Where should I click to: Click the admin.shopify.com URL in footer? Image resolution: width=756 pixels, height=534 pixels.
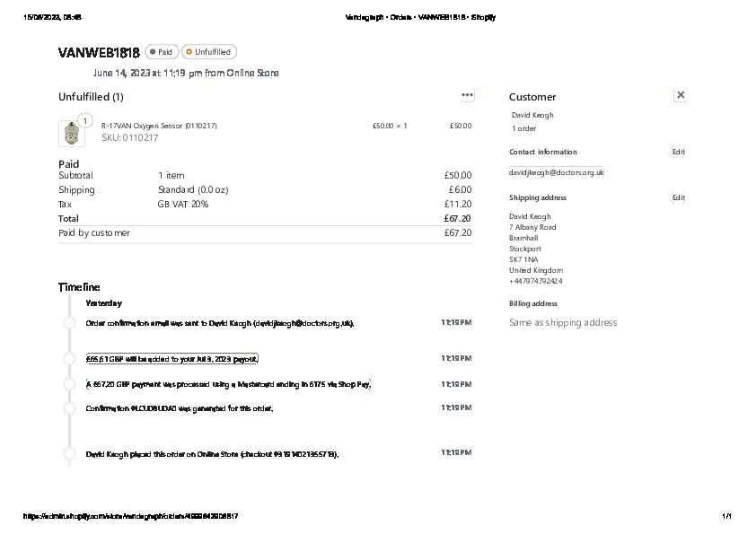click(x=130, y=516)
